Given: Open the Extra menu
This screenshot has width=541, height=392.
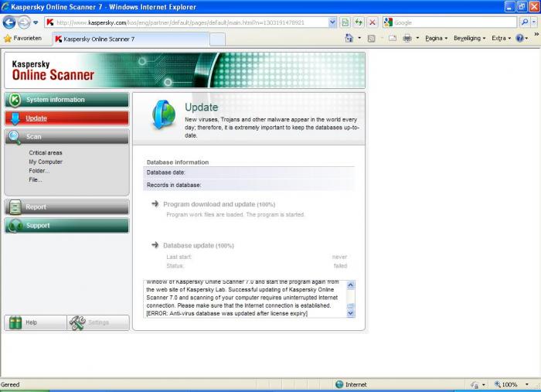Looking at the screenshot, I should 502,39.
